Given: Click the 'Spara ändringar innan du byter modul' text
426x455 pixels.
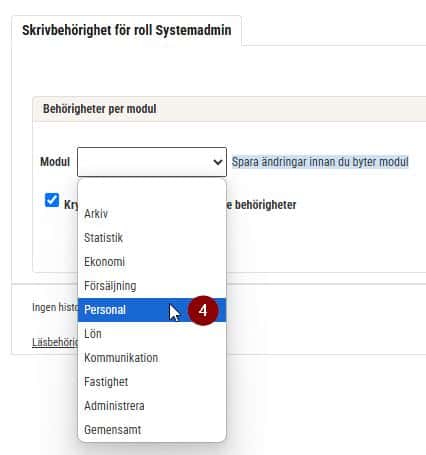Looking at the screenshot, I should pos(320,162).
